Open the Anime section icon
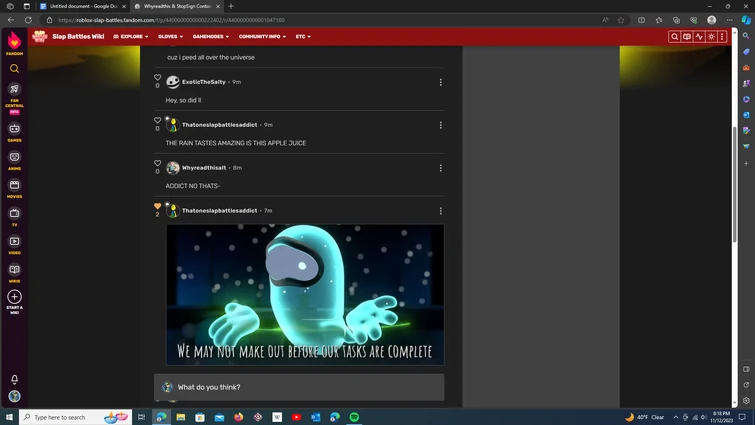This screenshot has width=755, height=425. tap(14, 159)
